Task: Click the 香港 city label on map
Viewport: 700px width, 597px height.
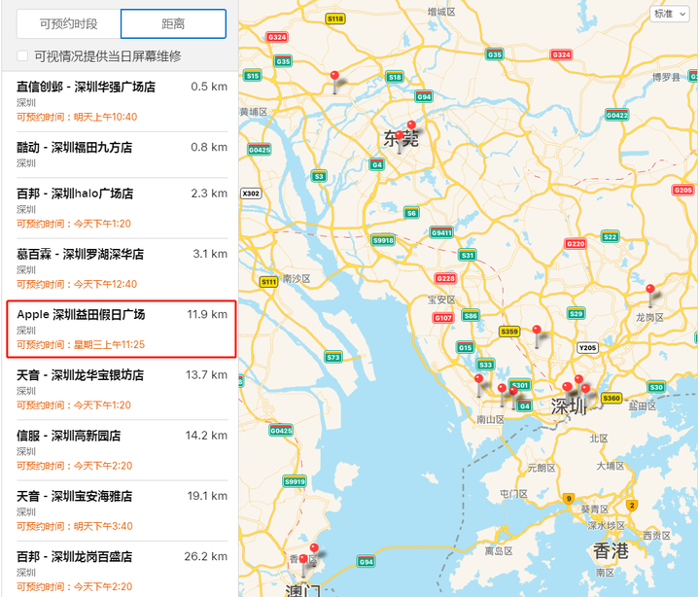Action: 611,551
